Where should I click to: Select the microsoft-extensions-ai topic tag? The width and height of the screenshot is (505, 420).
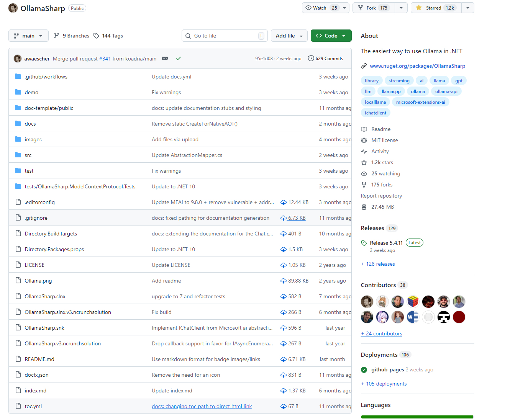pyautogui.click(x=421, y=102)
